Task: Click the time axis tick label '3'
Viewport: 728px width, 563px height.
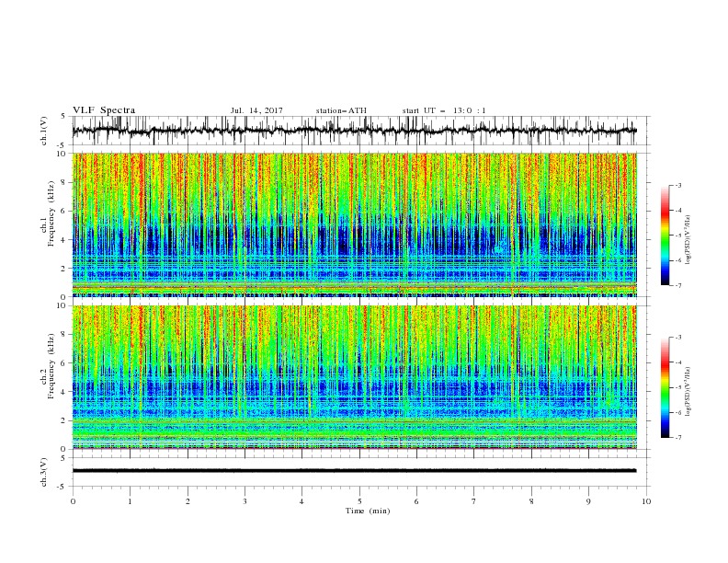Action: [245, 501]
